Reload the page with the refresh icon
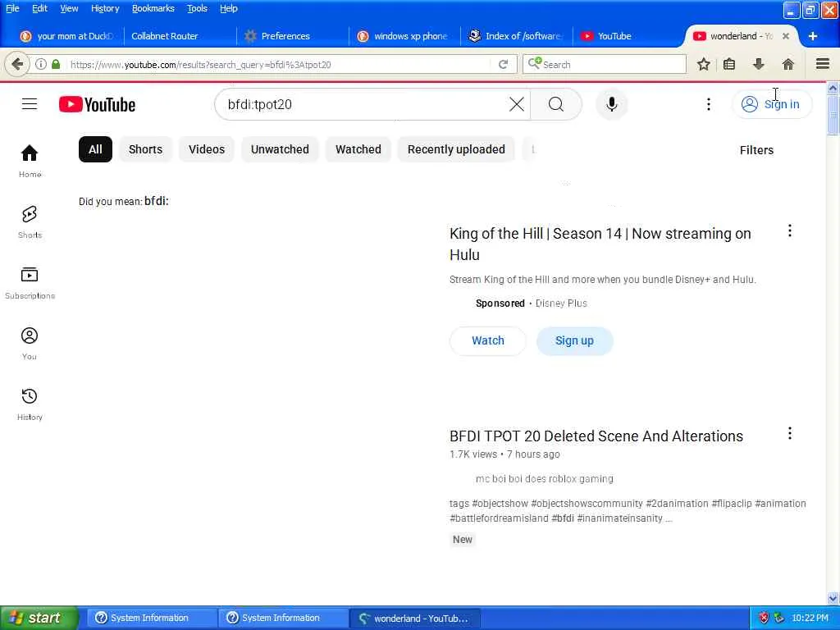 (x=503, y=64)
